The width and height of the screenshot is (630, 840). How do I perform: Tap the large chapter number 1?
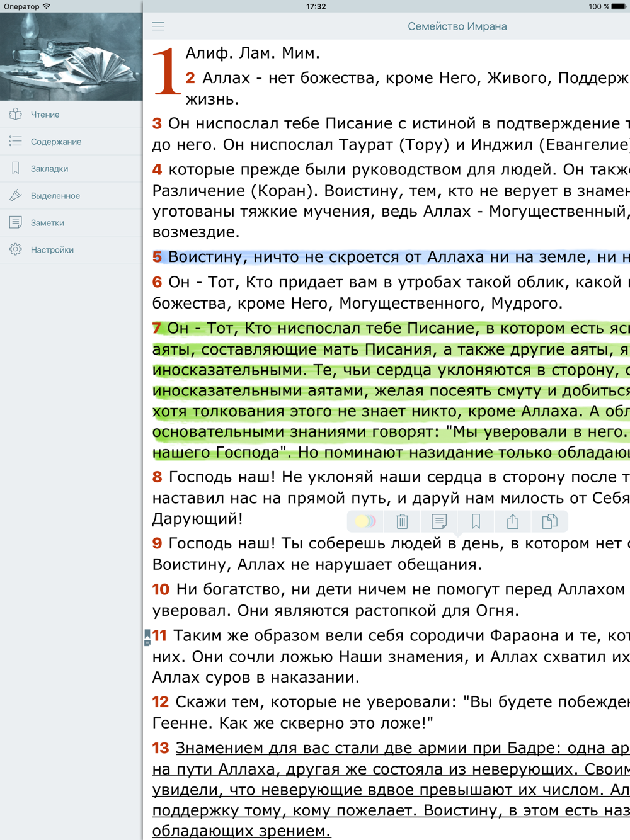(x=167, y=71)
